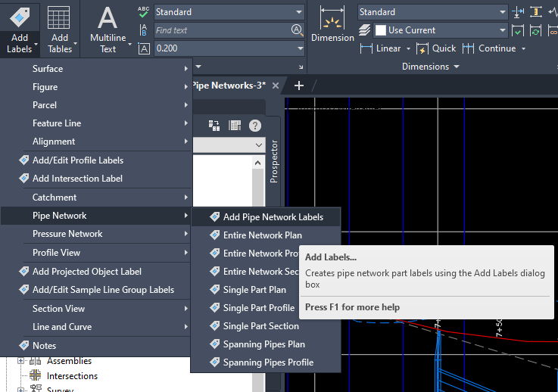Select Entire Network Plan
Image resolution: width=558 pixels, height=392 pixels.
(x=266, y=235)
